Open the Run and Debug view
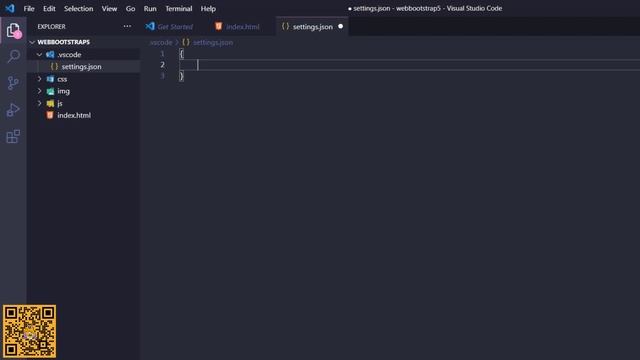 click(13, 110)
